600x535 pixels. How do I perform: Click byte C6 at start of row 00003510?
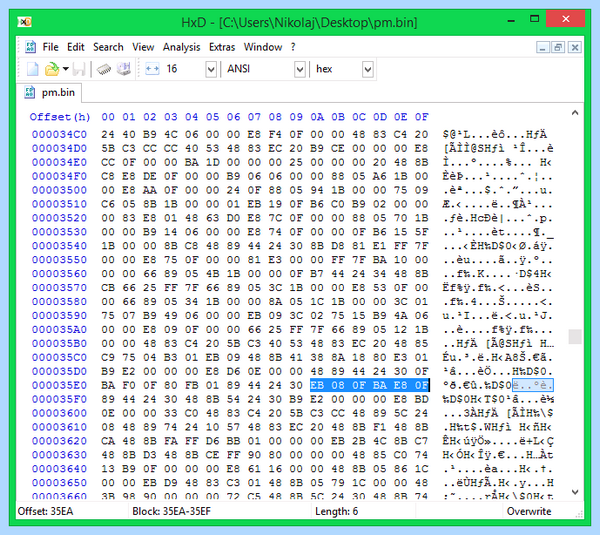(x=108, y=204)
